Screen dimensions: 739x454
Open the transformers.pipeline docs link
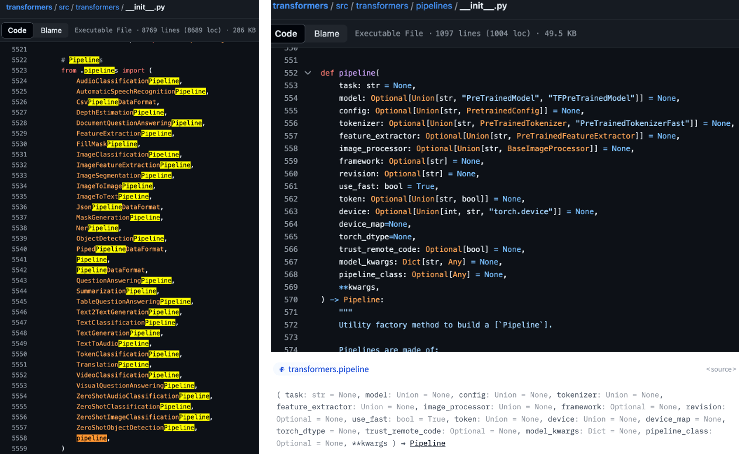point(328,369)
